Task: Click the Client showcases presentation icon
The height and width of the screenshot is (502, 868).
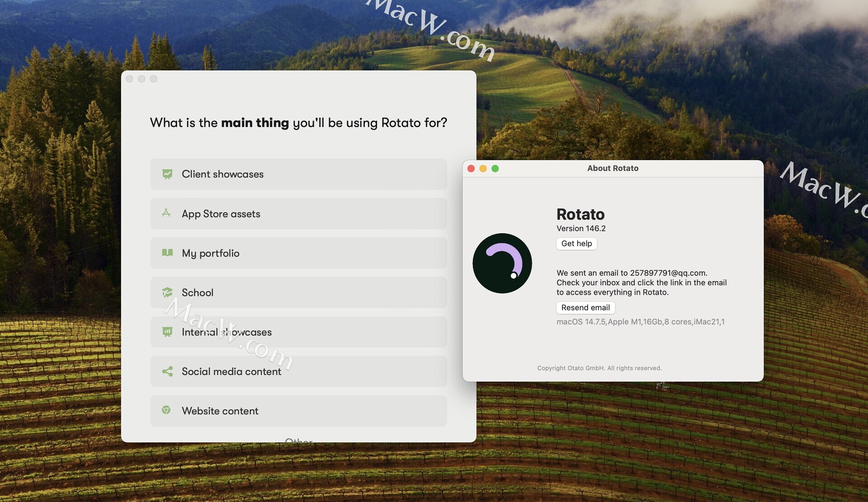Action: [x=167, y=174]
